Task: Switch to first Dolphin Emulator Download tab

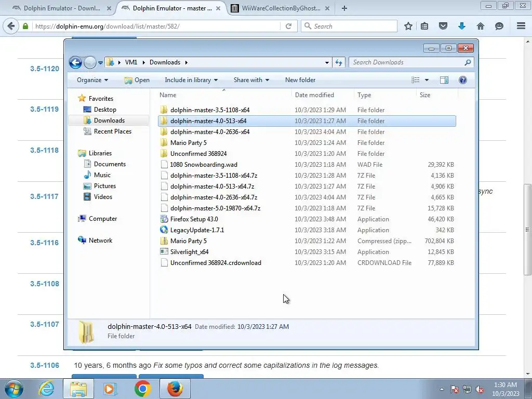Action: (61, 8)
